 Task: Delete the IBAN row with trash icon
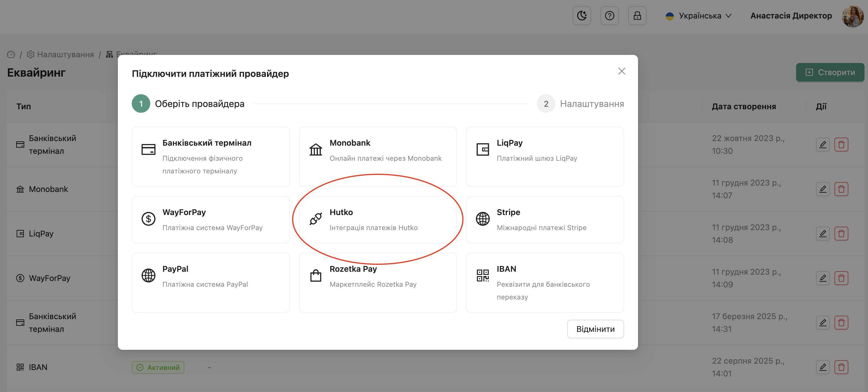coord(841,367)
